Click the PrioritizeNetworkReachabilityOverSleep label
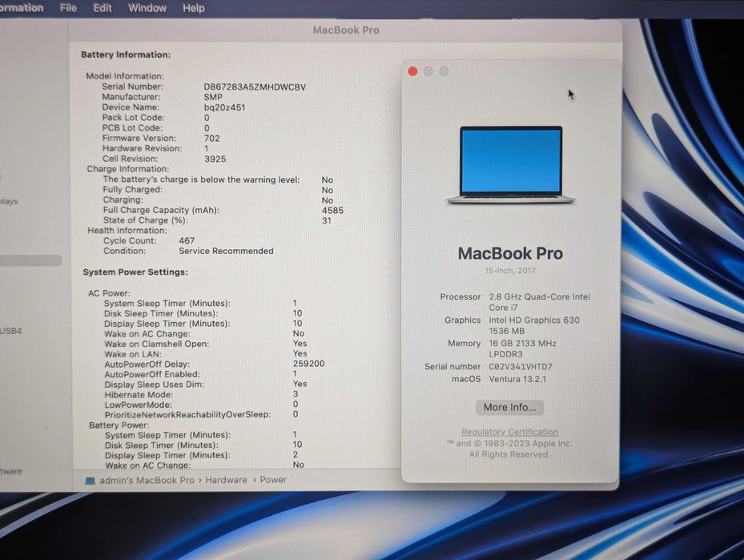 point(188,414)
